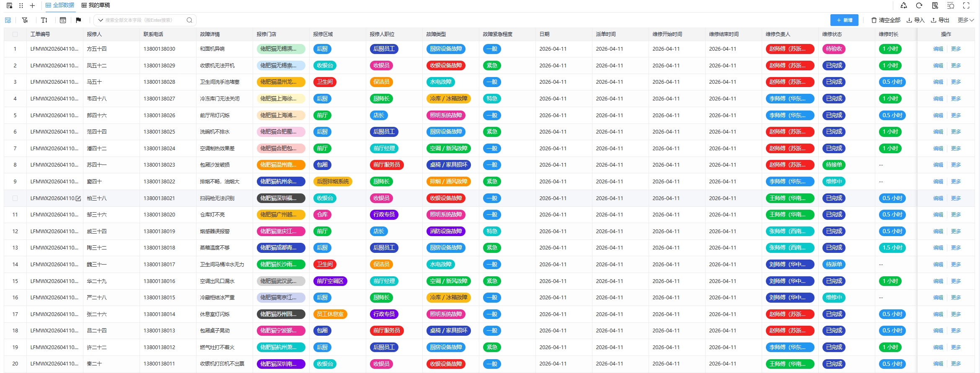Screen dimensions: 980x373
Task: Click the download arrow icon for 导入
Action: [909, 20]
